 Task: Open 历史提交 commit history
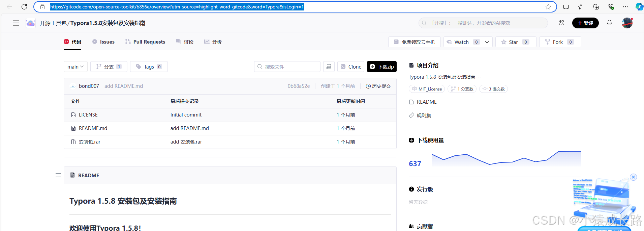pos(378,86)
